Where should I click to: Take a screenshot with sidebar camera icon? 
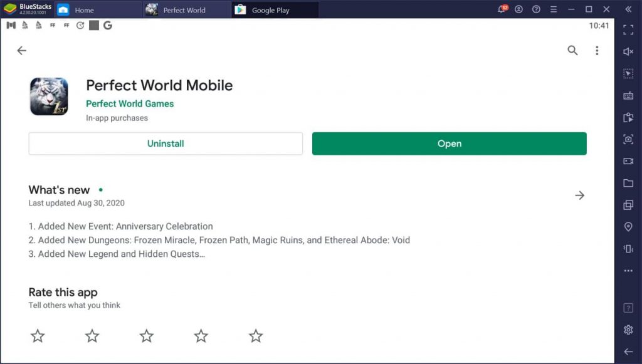point(628,140)
